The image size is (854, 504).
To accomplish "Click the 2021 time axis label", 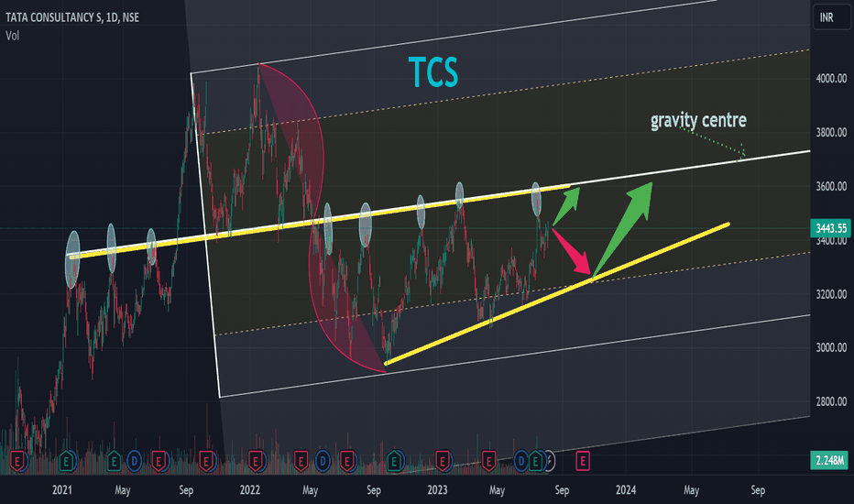I will pos(61,490).
